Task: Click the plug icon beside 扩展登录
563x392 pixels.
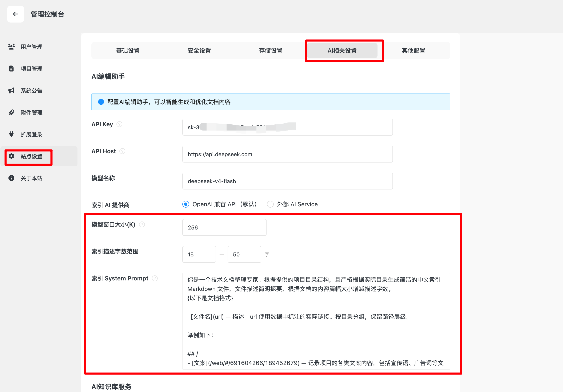Action: pyautogui.click(x=11, y=134)
